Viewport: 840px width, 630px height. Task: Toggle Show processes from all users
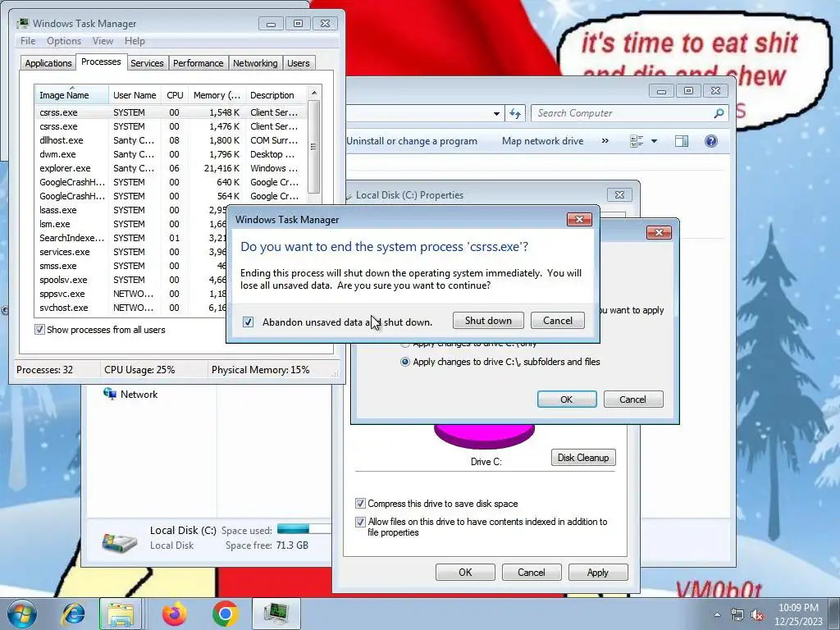(x=39, y=330)
